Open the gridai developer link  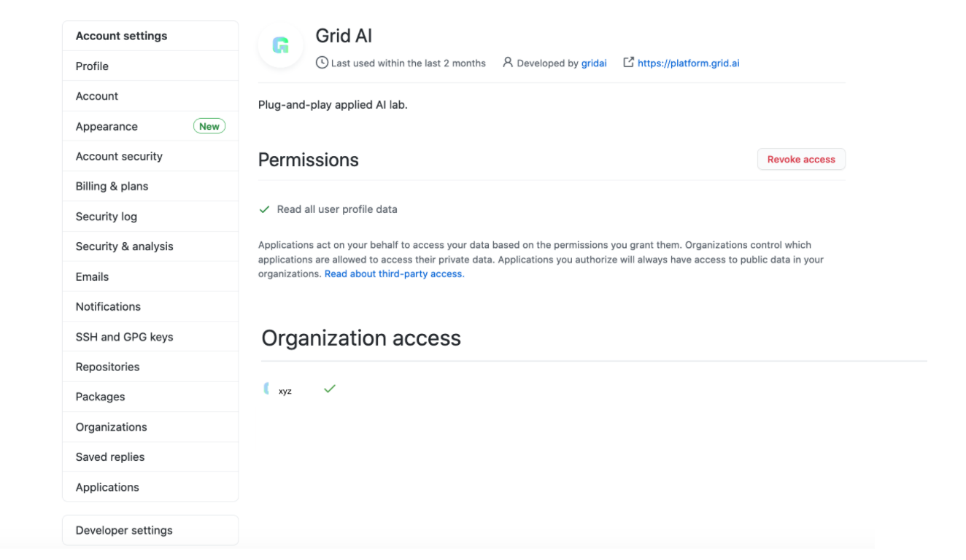594,63
